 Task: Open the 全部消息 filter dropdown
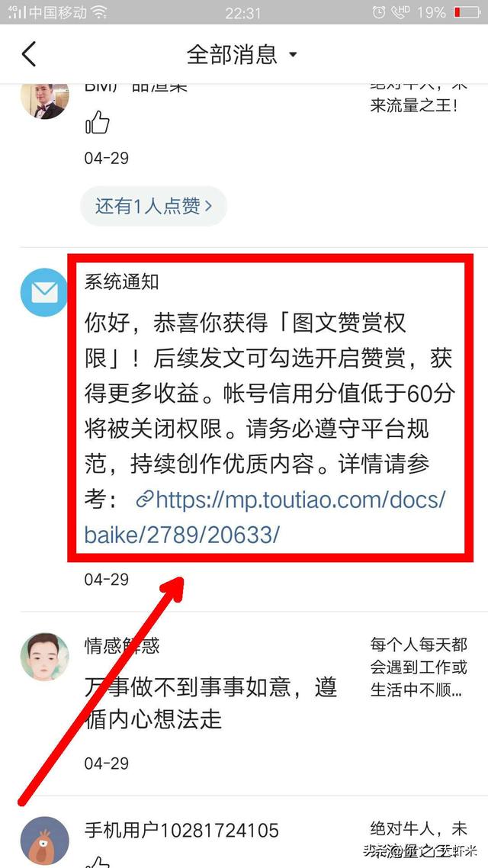242,54
